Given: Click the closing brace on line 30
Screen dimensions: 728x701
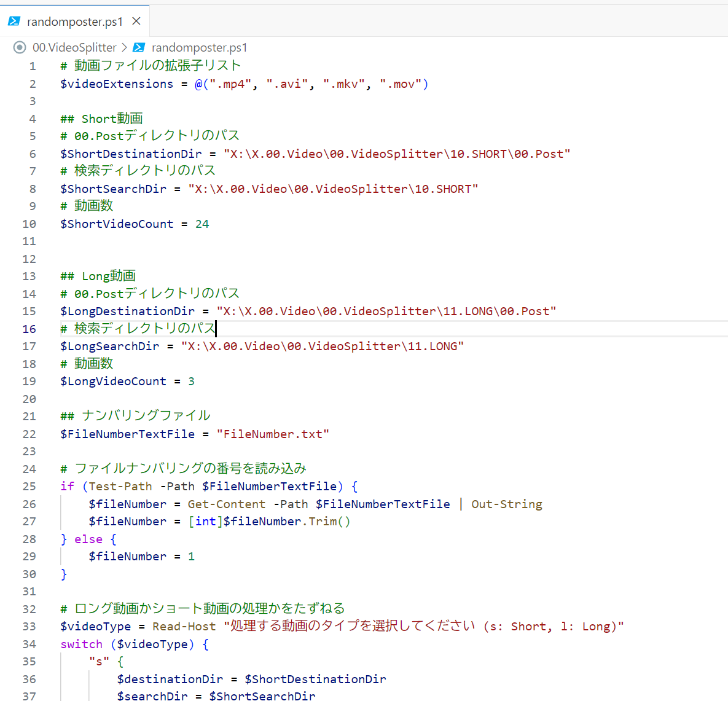Looking at the screenshot, I should pos(64,574).
